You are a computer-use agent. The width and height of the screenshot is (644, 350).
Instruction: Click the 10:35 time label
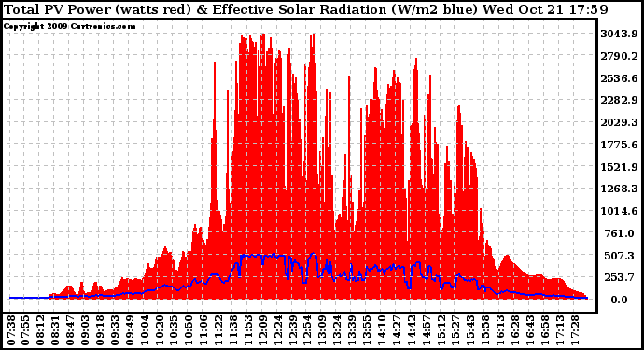pyautogui.click(x=175, y=330)
